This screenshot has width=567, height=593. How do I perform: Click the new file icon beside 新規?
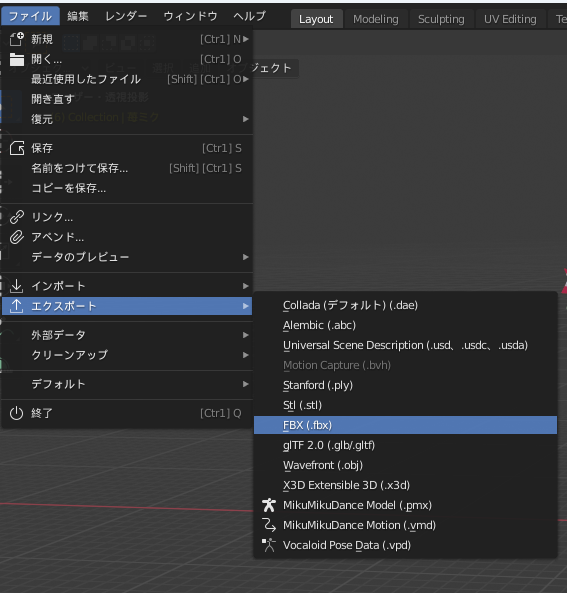click(17, 39)
